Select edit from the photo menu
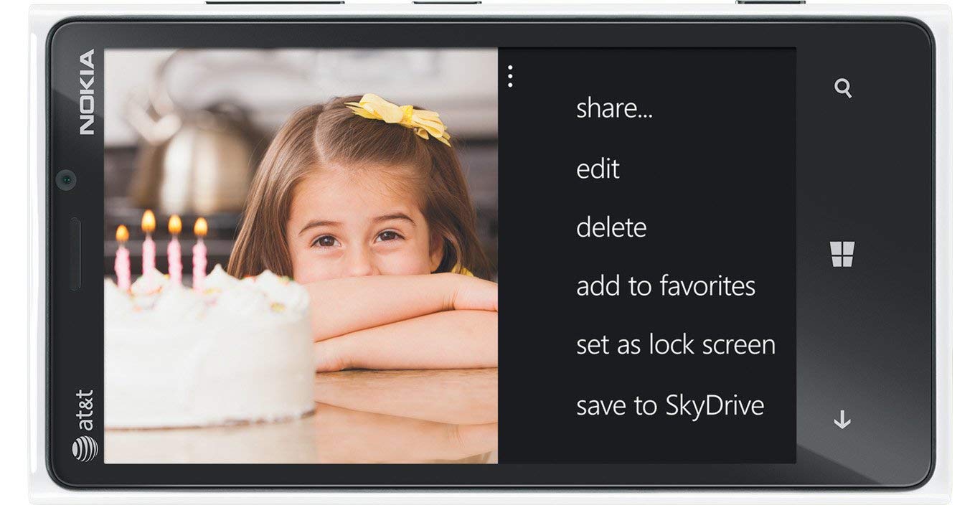 point(598,169)
